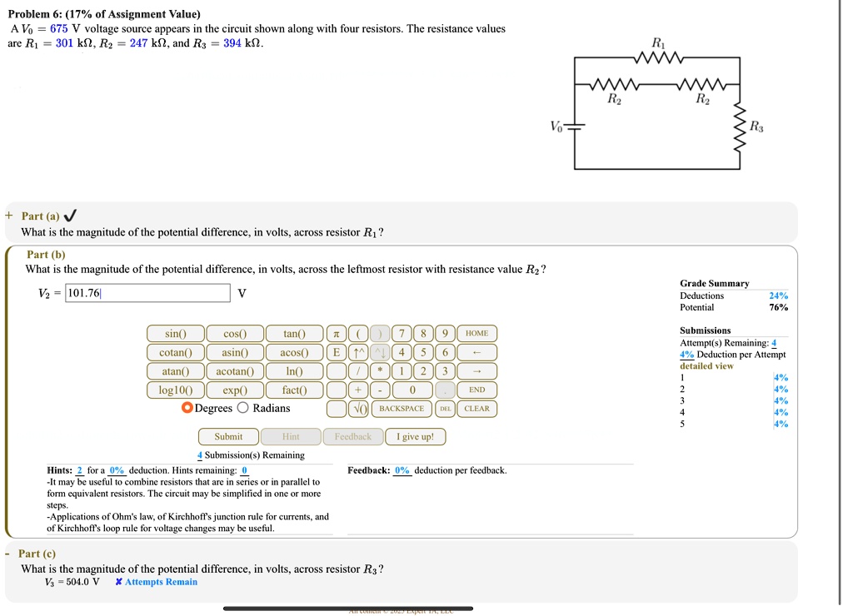843x616 pixels.
Task: Click the superscript up-arrow key
Action: (358, 352)
